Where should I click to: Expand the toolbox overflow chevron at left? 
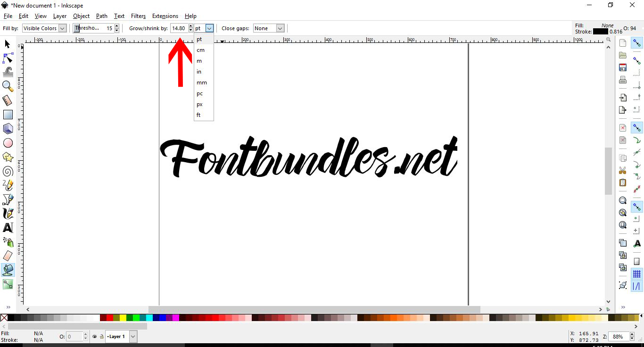[x=8, y=307]
